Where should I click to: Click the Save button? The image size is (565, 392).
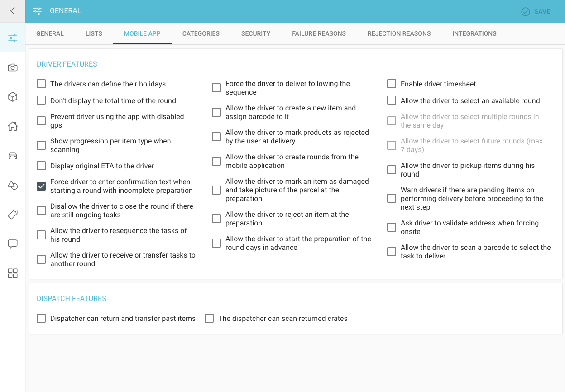pos(536,11)
